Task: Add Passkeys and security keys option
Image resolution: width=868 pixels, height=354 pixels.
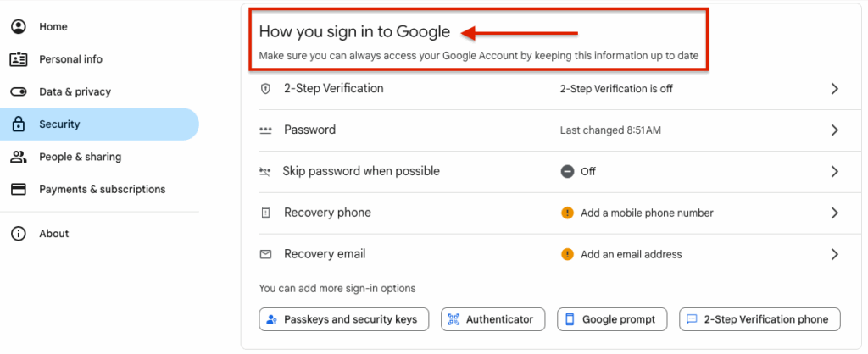Action: (x=344, y=319)
